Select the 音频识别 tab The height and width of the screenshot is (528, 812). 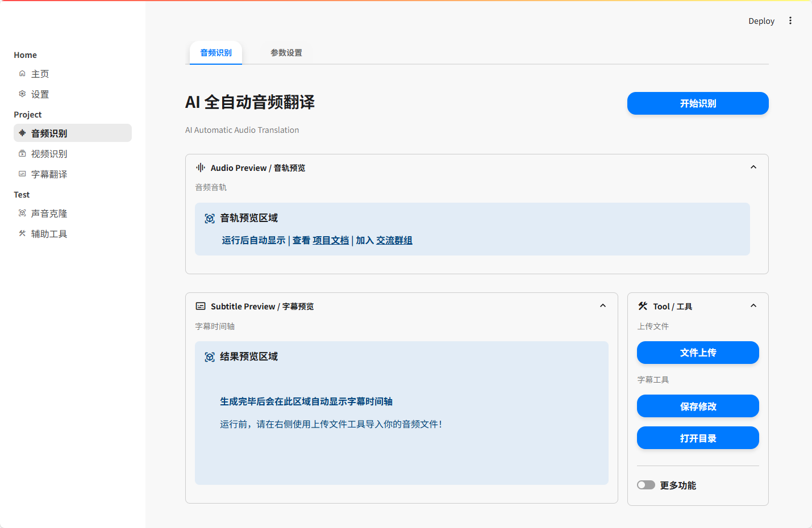click(x=216, y=53)
